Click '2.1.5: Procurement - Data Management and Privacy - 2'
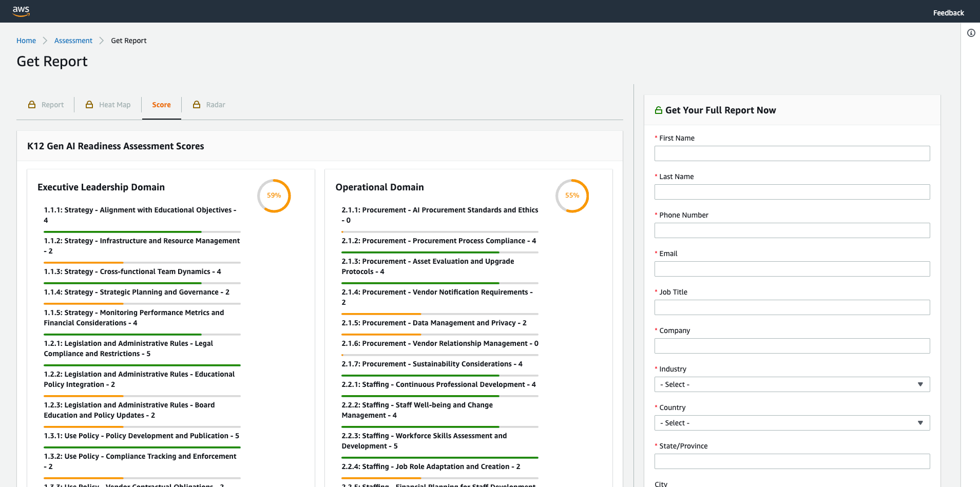Screen dimensions: 980x487 point(434,323)
